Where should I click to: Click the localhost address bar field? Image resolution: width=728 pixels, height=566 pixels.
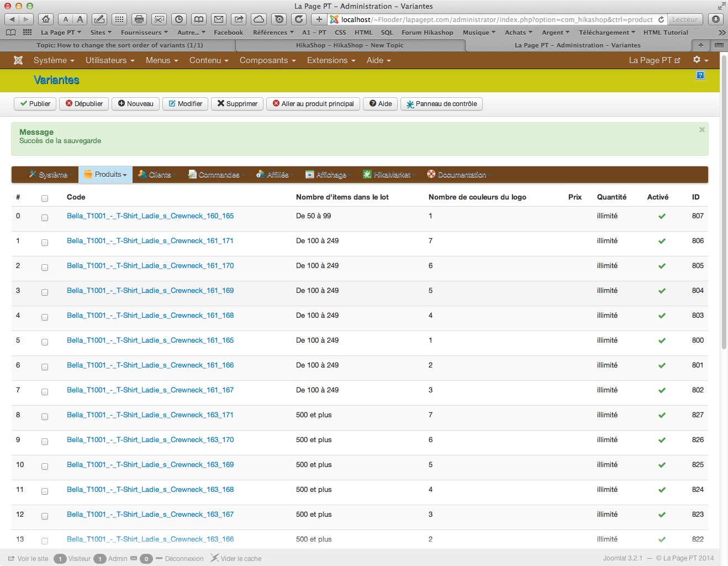[496, 19]
